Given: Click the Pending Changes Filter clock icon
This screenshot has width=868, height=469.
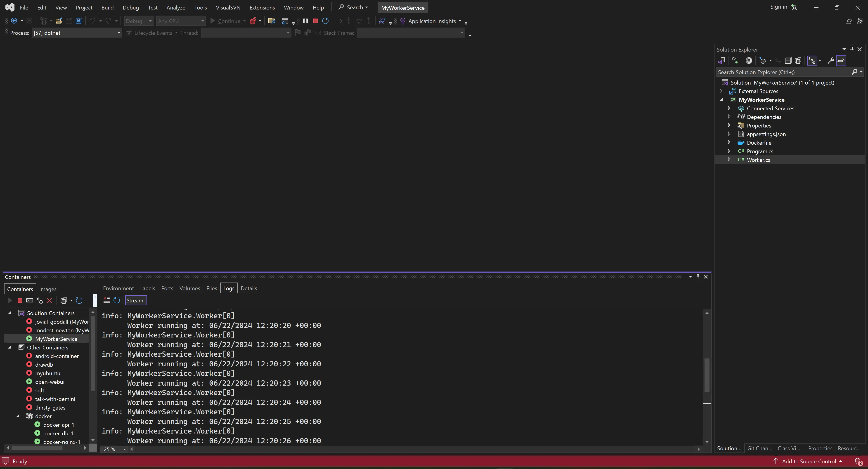Looking at the screenshot, I should (x=763, y=61).
